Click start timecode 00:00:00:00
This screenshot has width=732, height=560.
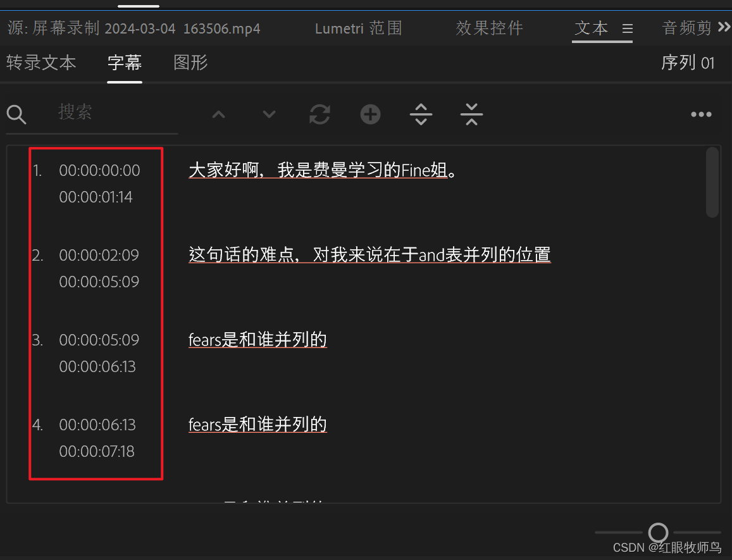(99, 170)
